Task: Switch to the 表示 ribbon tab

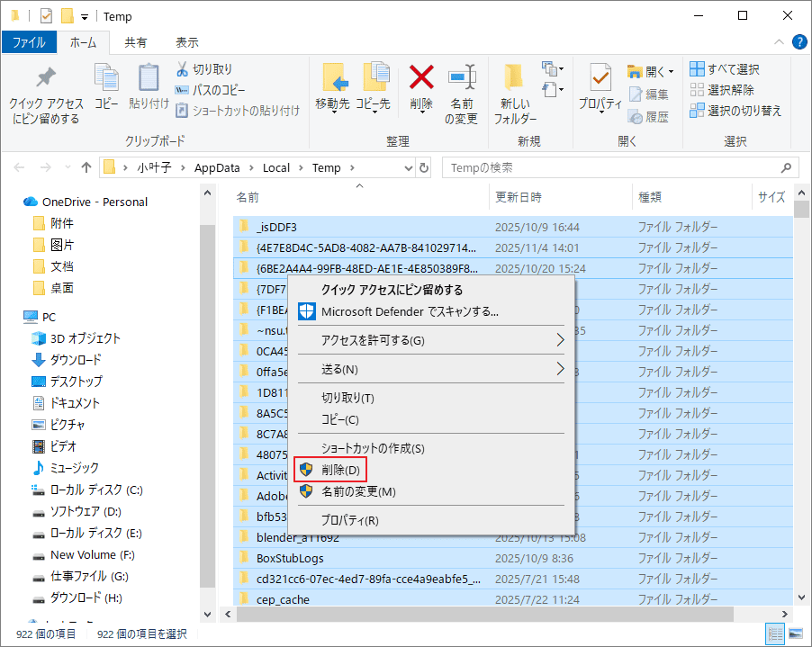Action: coord(187,41)
